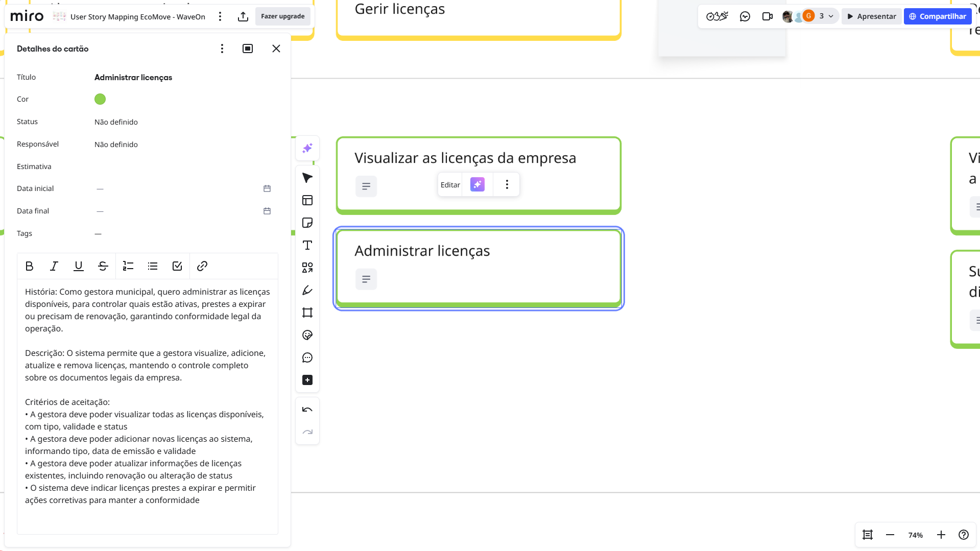Click the Compartilhar button
Image resolution: width=980 pixels, height=551 pixels.
pos(937,16)
